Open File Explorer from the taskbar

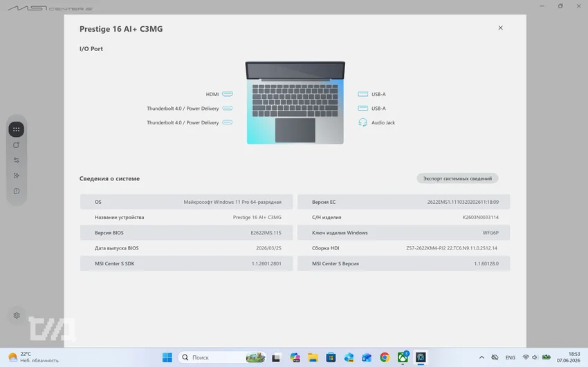click(x=313, y=357)
